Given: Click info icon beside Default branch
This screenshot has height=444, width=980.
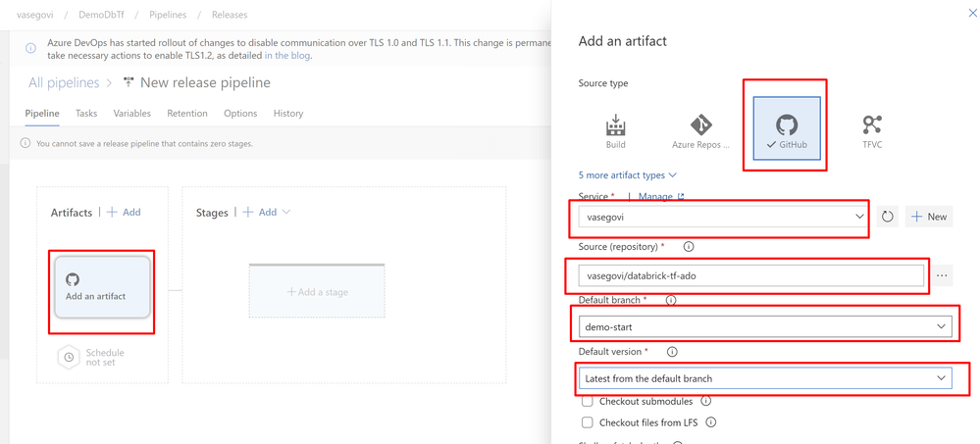Looking at the screenshot, I should [x=671, y=300].
